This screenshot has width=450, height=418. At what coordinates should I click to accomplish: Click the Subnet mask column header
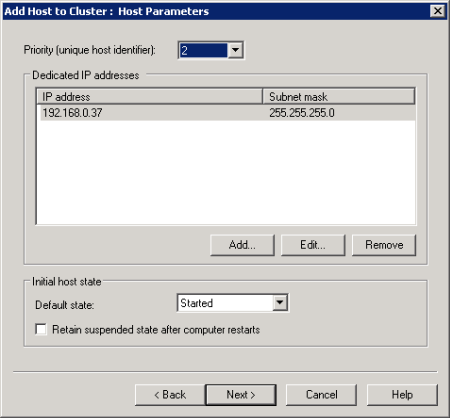339,97
